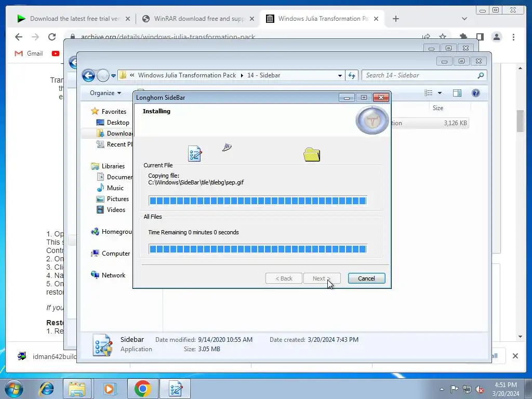532x399 pixels.
Task: Show hidden system tray icons
Action: click(x=442, y=389)
